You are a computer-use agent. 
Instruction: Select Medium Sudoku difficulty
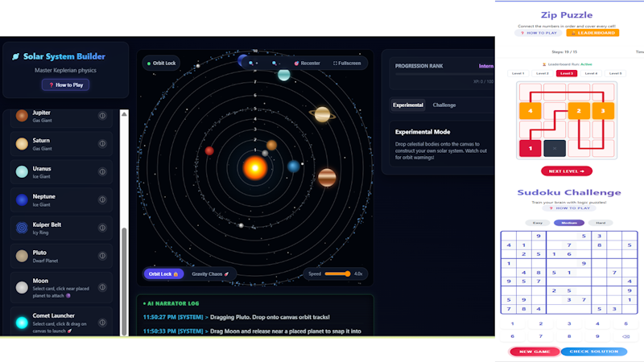[569, 223]
